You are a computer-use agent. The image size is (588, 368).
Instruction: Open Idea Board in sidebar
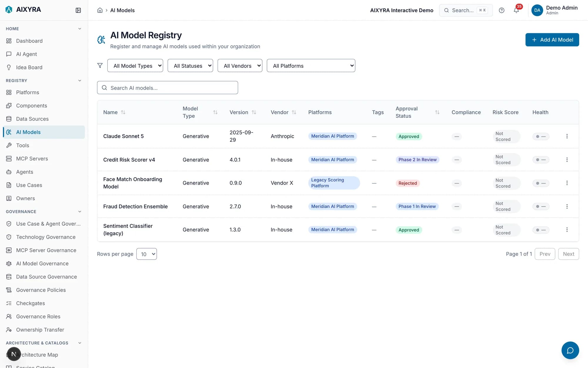(x=44, y=67)
